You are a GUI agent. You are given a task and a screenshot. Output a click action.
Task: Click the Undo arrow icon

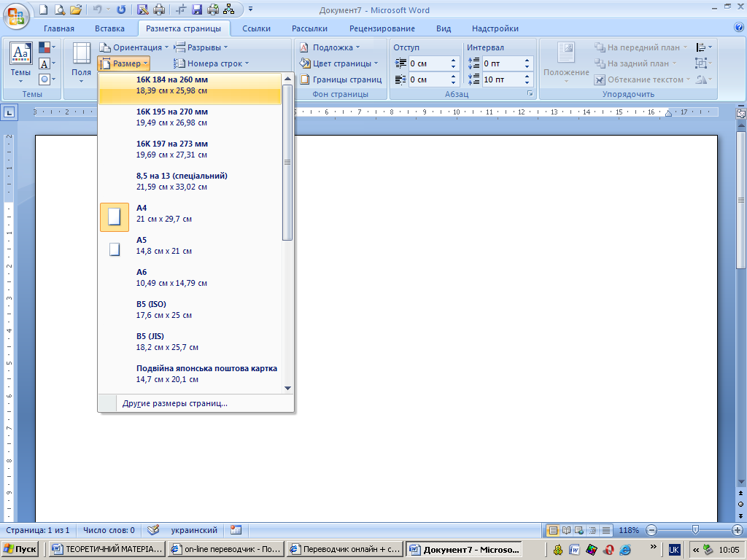97,9
